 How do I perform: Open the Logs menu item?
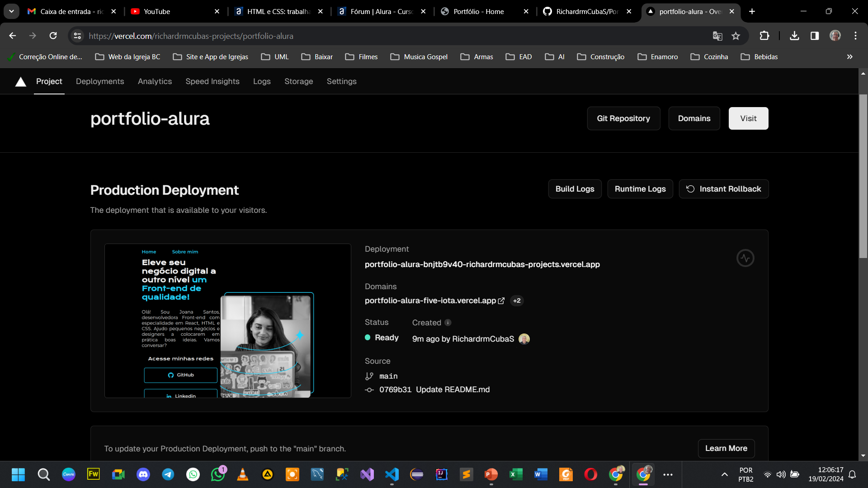[x=262, y=81]
